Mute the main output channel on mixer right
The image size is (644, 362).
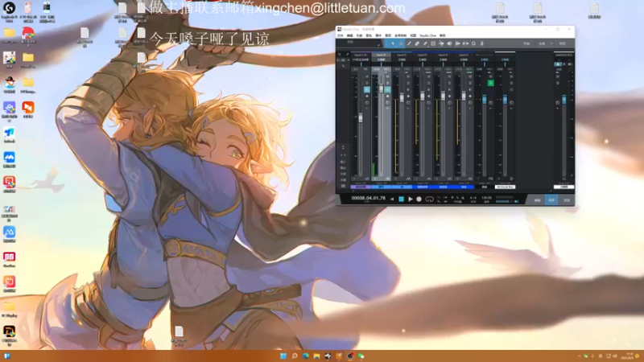click(558, 76)
